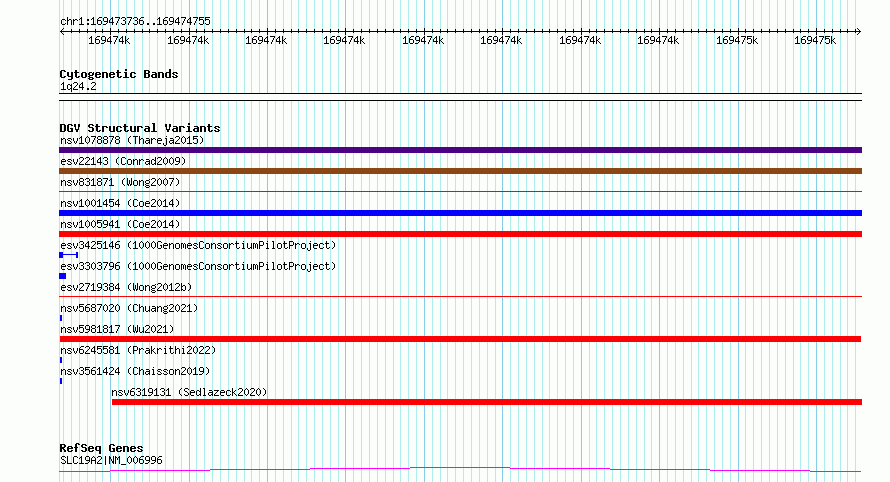
Task: Open the nsv1001454 (Coe2014) label
Action: (120, 203)
